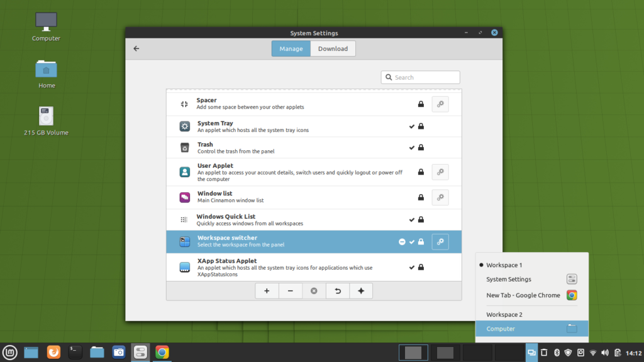Open the Linux Mint menu
Screen dimensions: 644x362
[9, 352]
